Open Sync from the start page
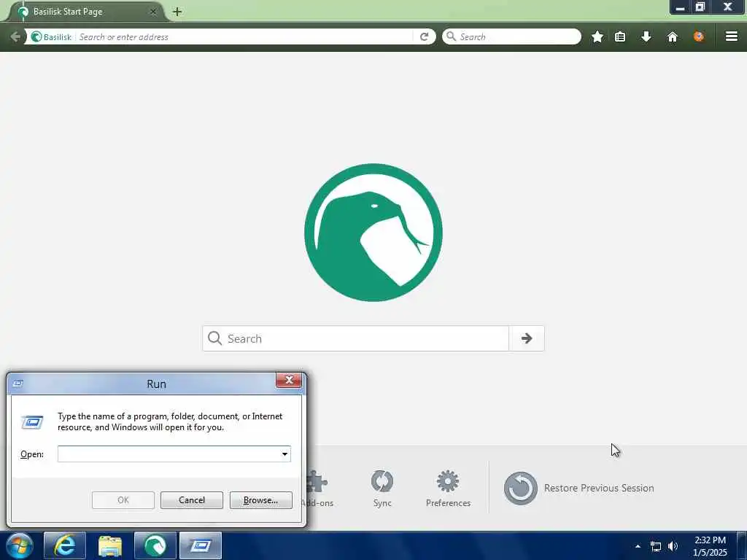 pos(382,488)
